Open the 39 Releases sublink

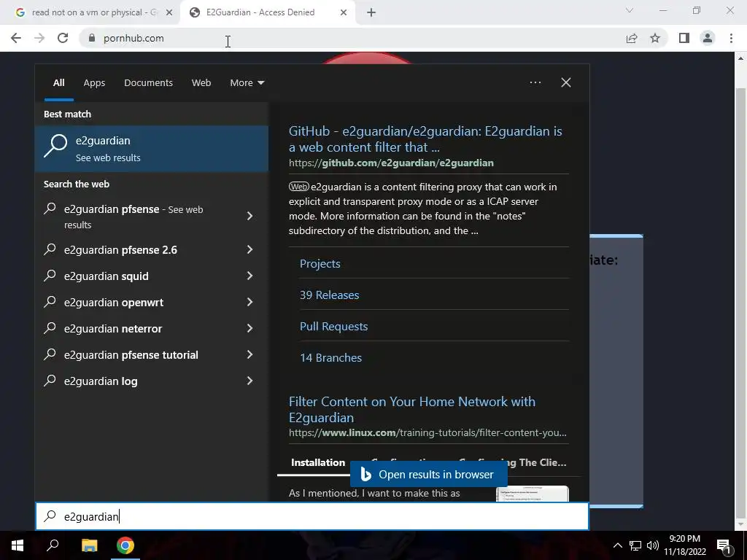coord(329,295)
